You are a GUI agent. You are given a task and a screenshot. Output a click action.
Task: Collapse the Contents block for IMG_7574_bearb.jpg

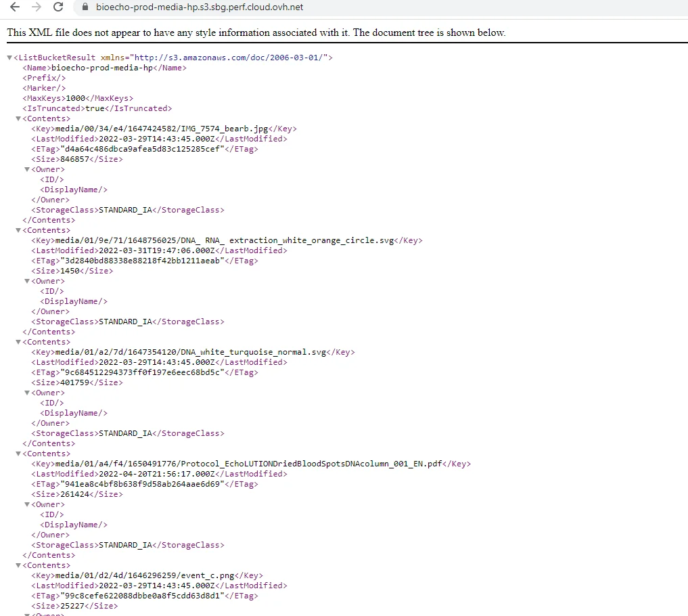[x=18, y=118]
